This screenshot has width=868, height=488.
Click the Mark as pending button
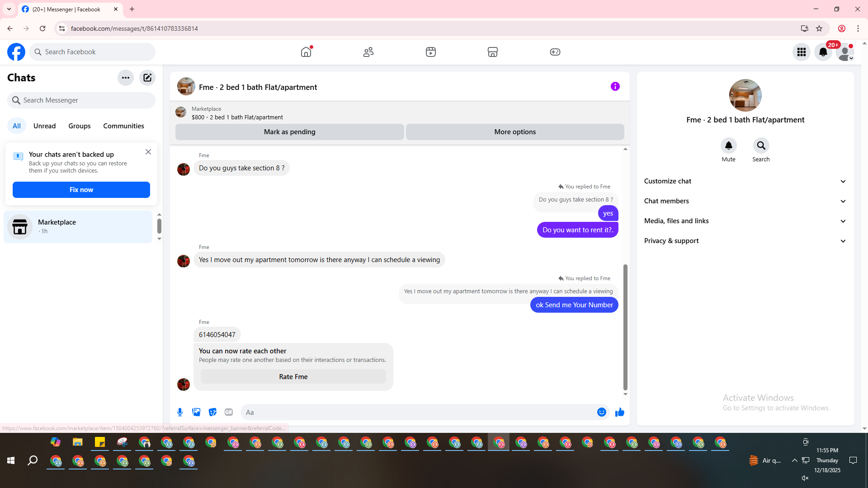click(x=289, y=132)
